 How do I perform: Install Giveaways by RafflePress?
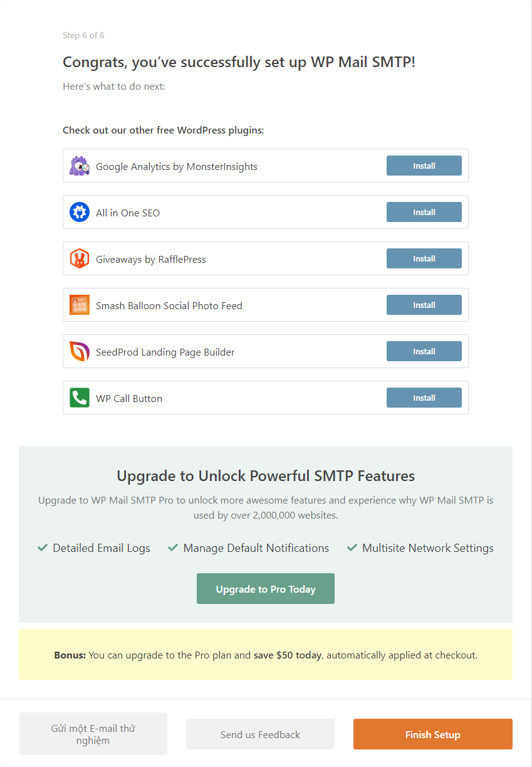pyautogui.click(x=424, y=259)
